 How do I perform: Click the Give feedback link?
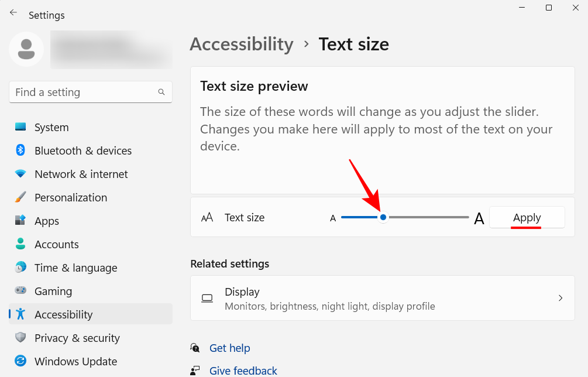243,370
